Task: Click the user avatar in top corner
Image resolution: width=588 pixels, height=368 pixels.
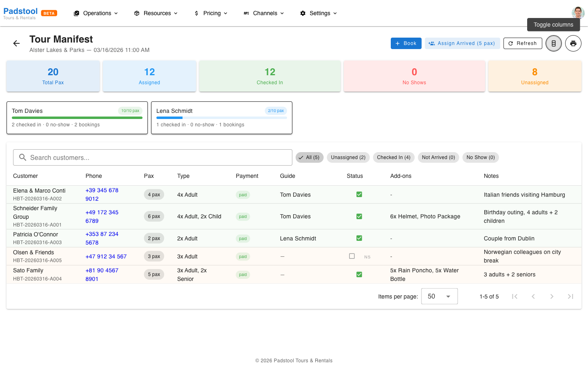Action: coord(578,13)
